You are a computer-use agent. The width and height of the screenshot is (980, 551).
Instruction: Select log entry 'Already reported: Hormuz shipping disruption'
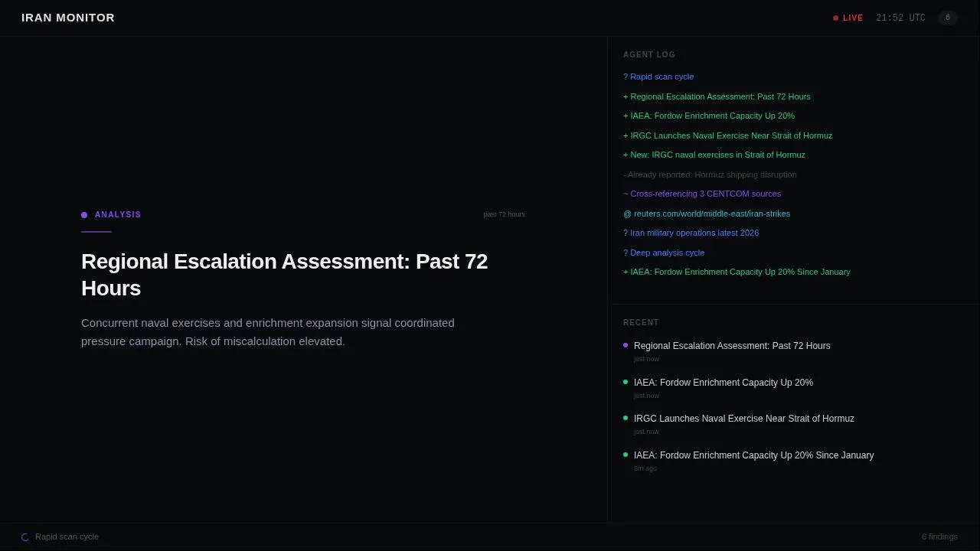click(x=710, y=174)
